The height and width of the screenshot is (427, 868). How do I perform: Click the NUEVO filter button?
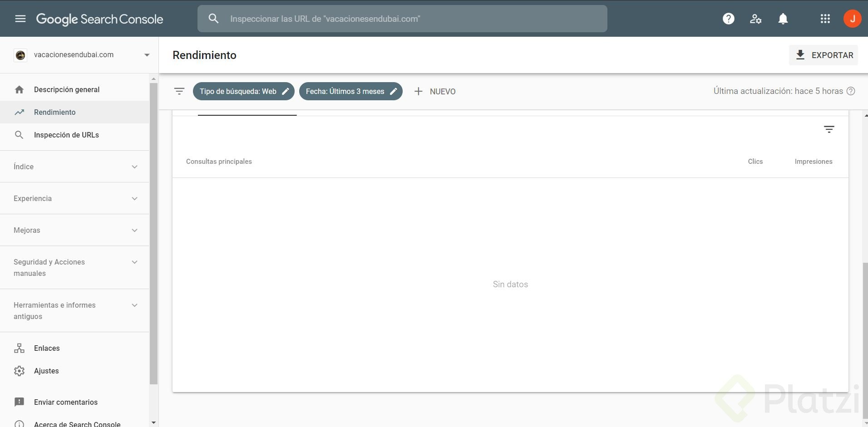[x=435, y=91]
